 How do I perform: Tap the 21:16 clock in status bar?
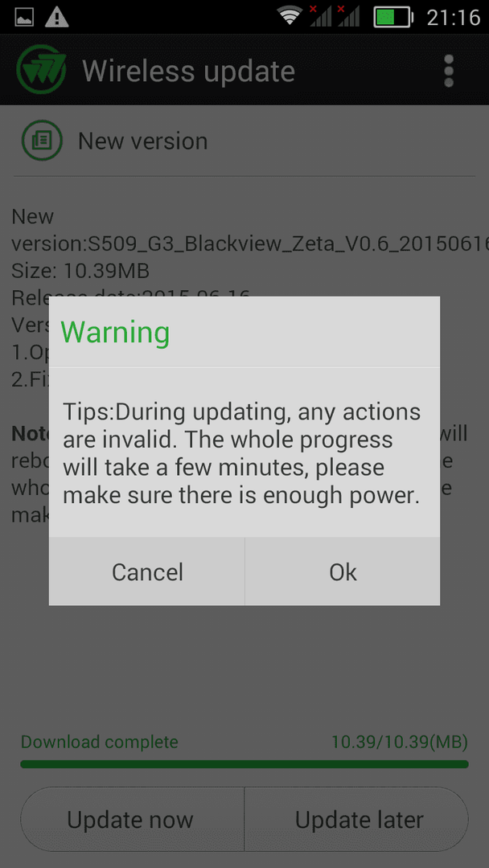[x=454, y=17]
